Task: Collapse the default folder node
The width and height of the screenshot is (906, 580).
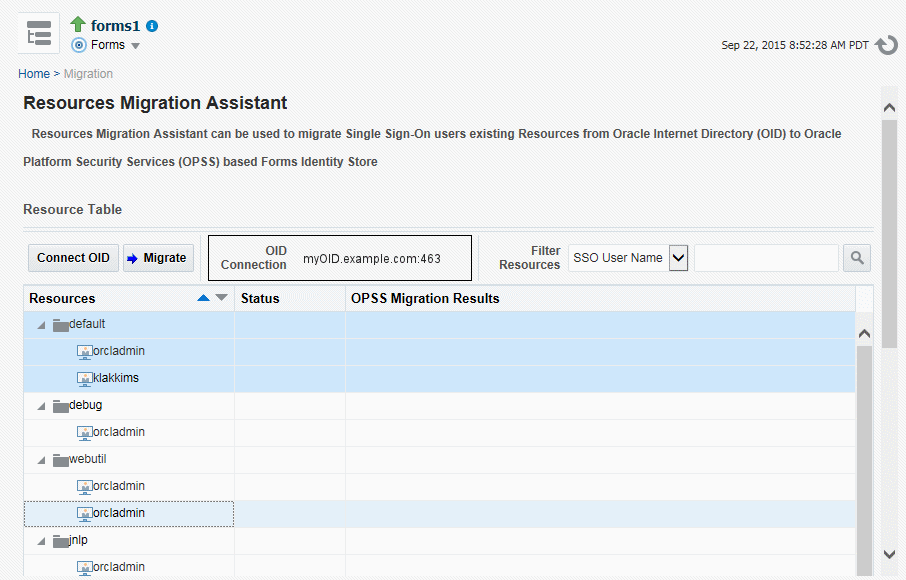Action: [x=42, y=325]
